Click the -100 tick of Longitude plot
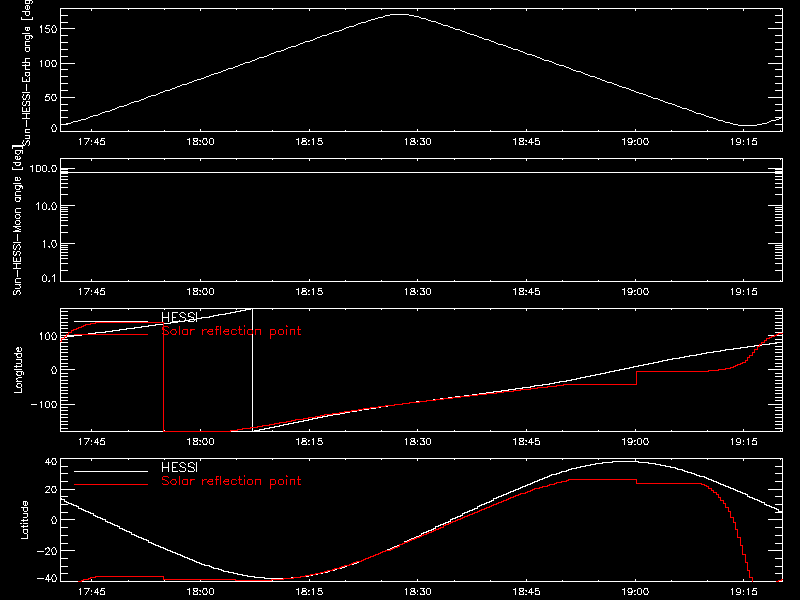This screenshot has height=600, width=800. coord(44,404)
